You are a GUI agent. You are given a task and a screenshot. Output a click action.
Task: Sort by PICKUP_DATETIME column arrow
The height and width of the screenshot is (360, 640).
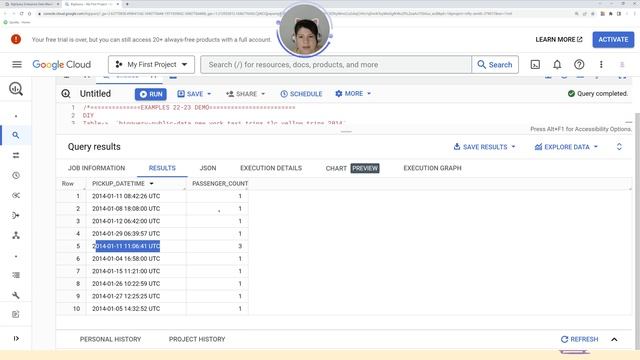(151, 184)
